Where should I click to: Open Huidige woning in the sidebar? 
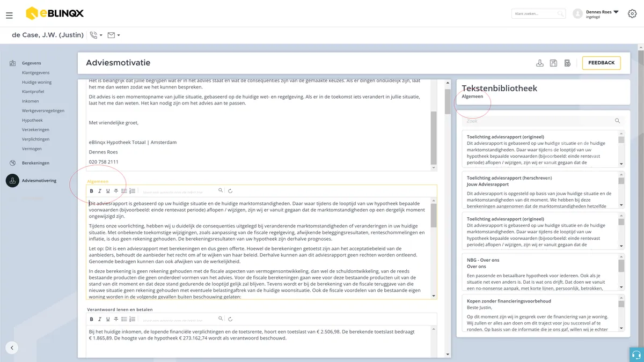36,82
